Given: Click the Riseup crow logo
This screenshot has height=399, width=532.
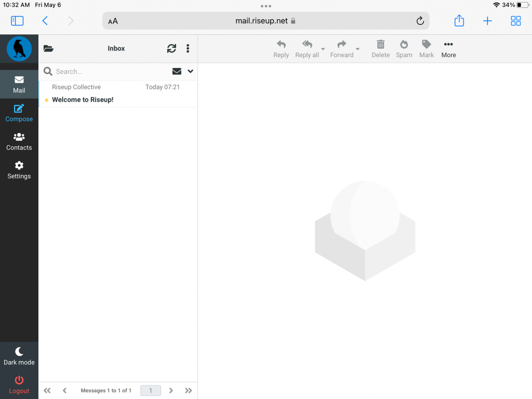Looking at the screenshot, I should [19, 49].
